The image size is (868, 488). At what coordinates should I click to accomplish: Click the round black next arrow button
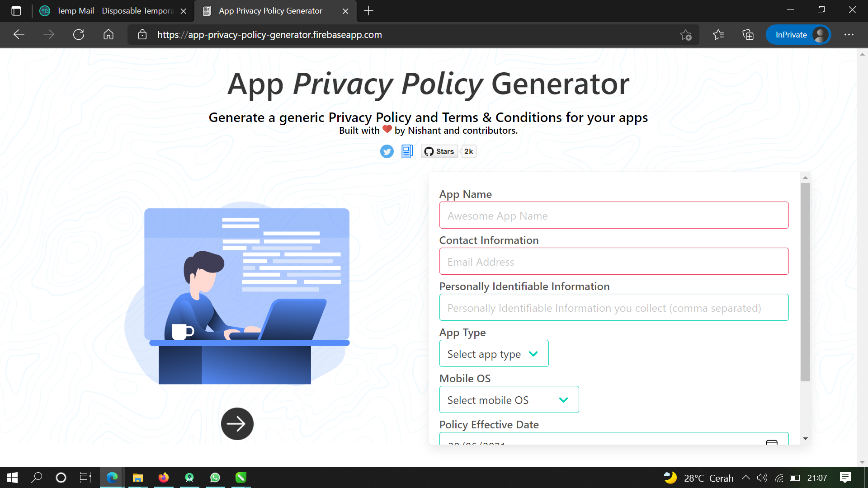(x=237, y=424)
